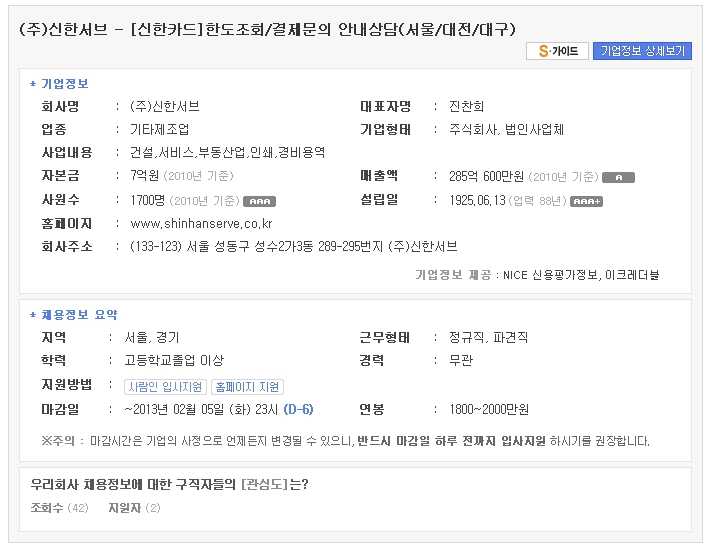Viewport: 708px width, 544px height.
Task: Click deadline date 2013년 02월 05일
Action: pos(179,409)
